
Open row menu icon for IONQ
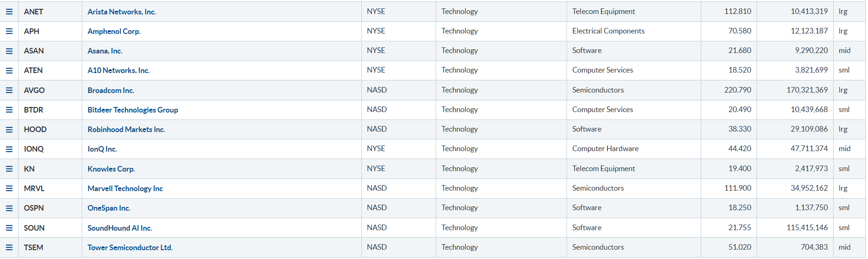[x=9, y=149]
